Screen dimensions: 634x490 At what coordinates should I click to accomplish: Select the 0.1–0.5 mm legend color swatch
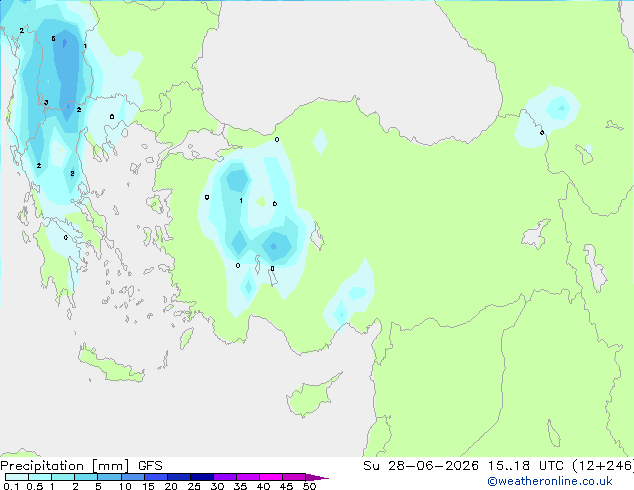pos(17,477)
